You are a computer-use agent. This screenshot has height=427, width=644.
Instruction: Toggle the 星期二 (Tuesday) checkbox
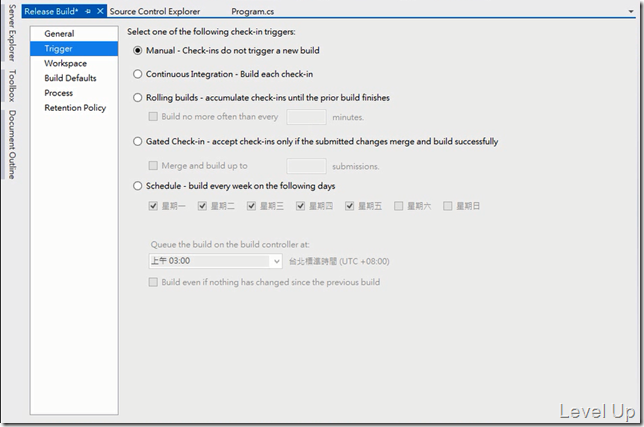pos(202,206)
